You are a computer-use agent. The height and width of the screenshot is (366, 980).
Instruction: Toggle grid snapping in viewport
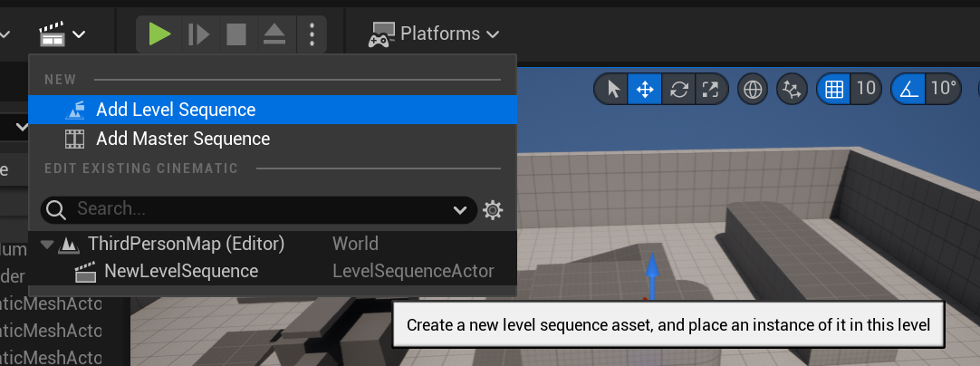(834, 89)
